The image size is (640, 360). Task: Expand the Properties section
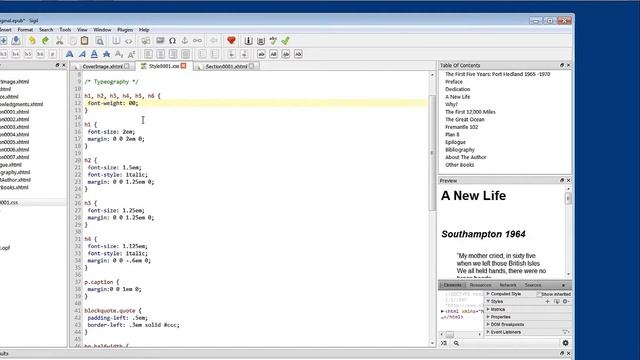point(488,317)
